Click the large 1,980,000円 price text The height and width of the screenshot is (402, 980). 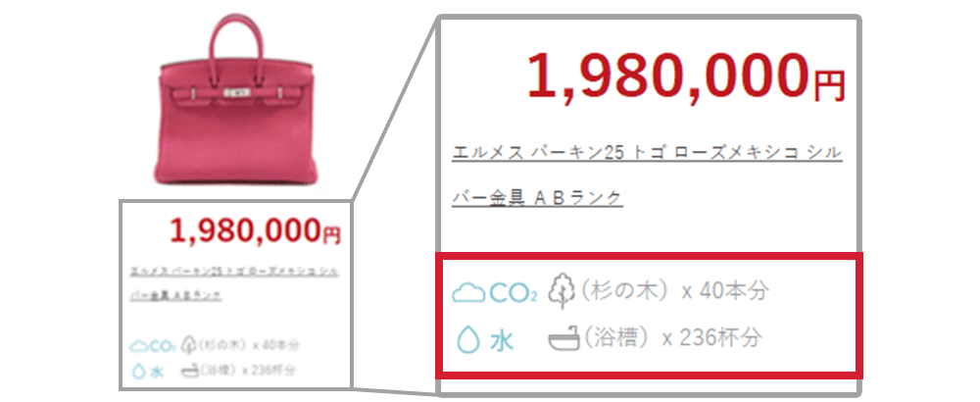coord(686,76)
